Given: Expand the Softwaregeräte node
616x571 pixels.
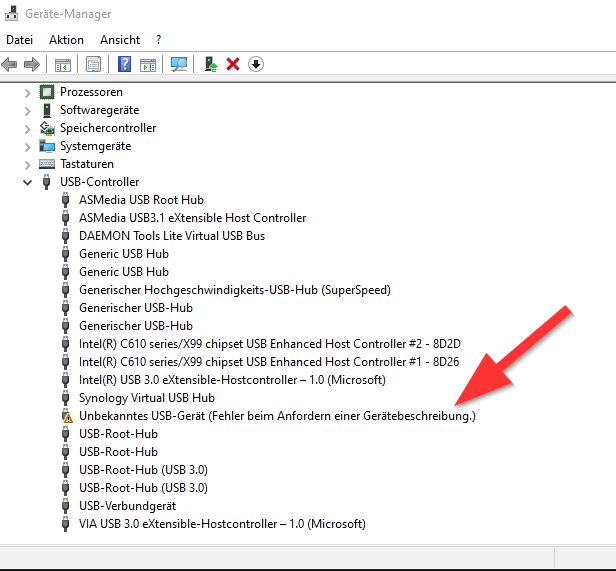Looking at the screenshot, I should point(27,111).
